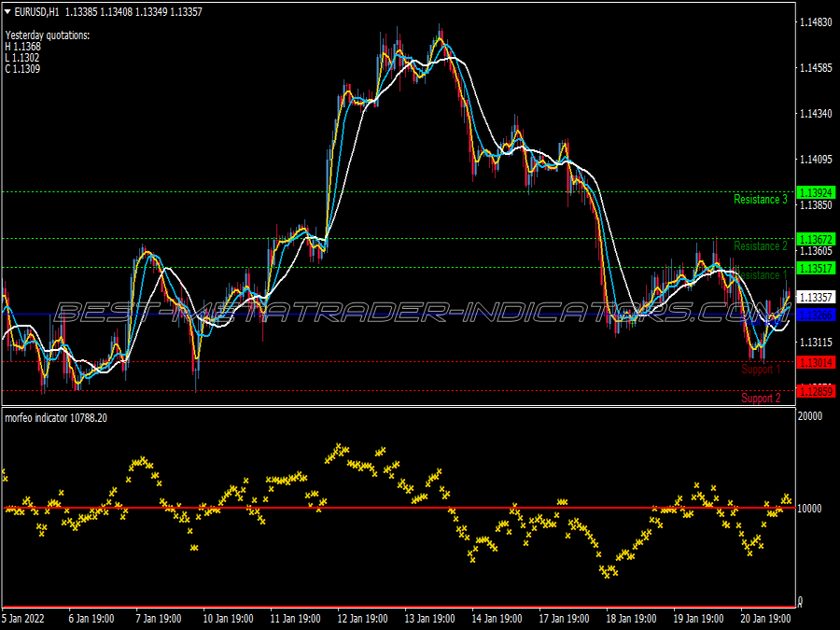Click the green 1.13517 price tag
Screen dimensions: 840x630
(x=816, y=269)
